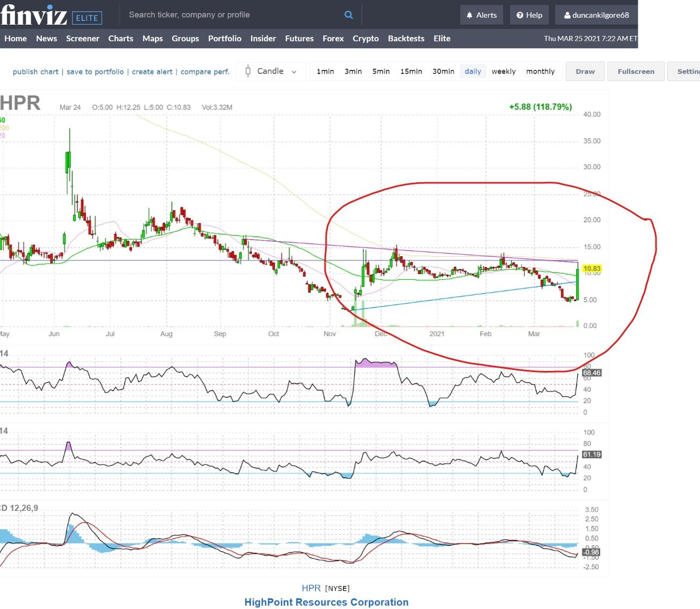Select the 5min interval

point(381,71)
